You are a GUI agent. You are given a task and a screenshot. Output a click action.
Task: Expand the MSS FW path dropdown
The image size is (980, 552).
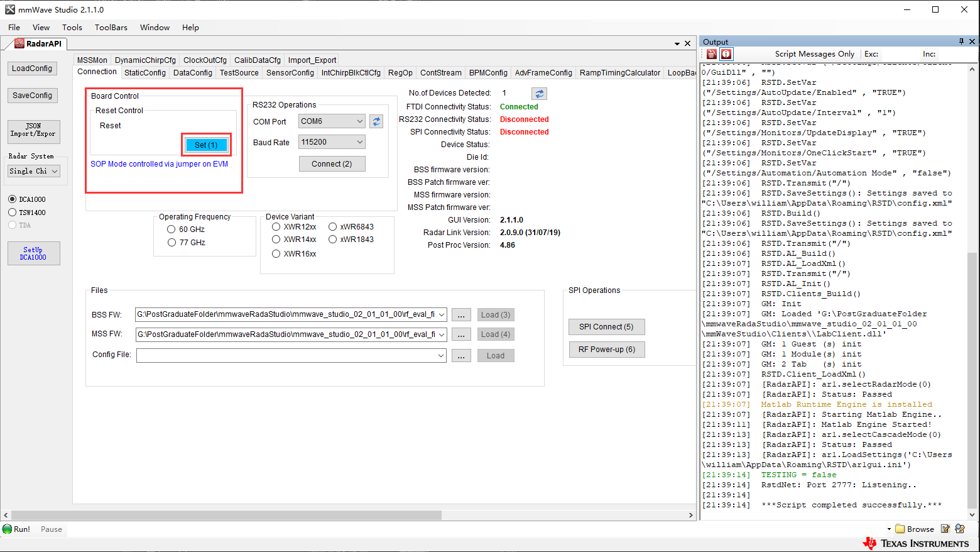pyautogui.click(x=442, y=334)
